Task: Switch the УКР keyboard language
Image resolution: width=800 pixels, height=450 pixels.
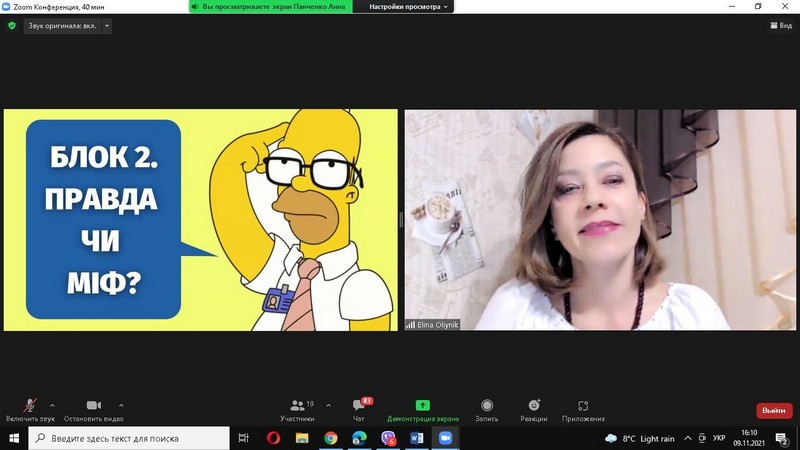Action: 719,438
